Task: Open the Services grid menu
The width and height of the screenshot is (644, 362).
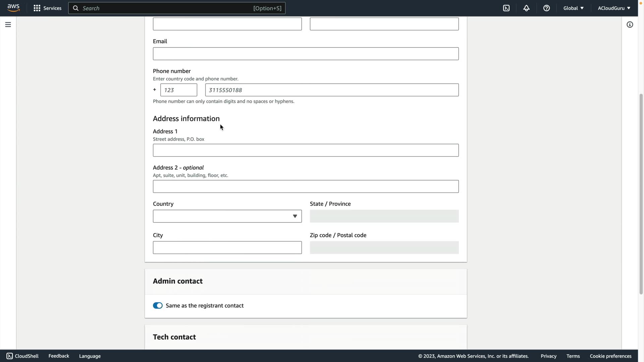Action: (47, 8)
